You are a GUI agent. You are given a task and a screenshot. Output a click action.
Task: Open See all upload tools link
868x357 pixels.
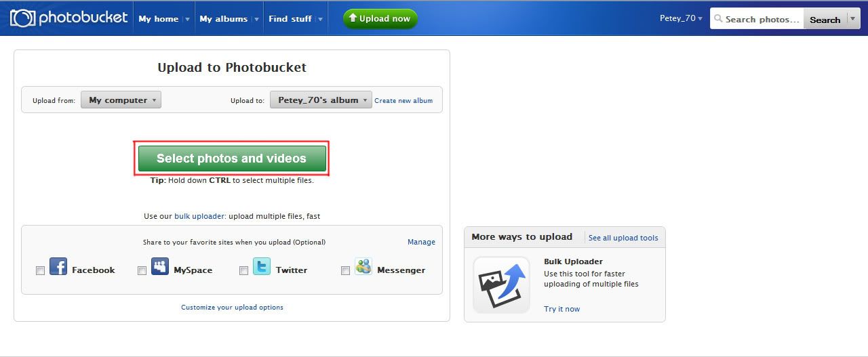pos(623,238)
